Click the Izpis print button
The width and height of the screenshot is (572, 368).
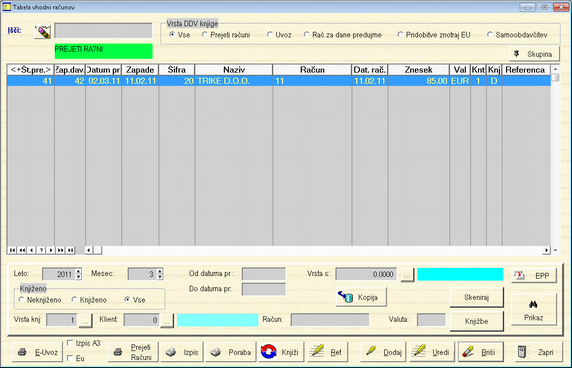click(x=182, y=352)
